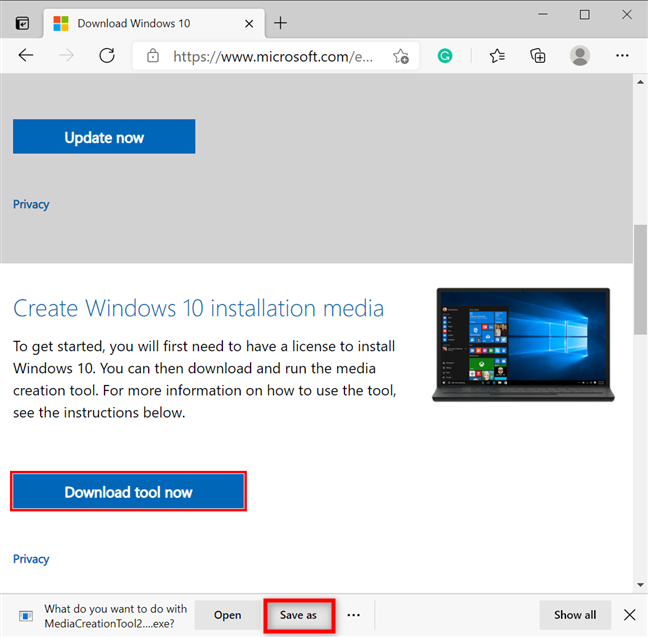648x637 pixels.
Task: Open the vertical tabs menu icon
Action: (22, 23)
